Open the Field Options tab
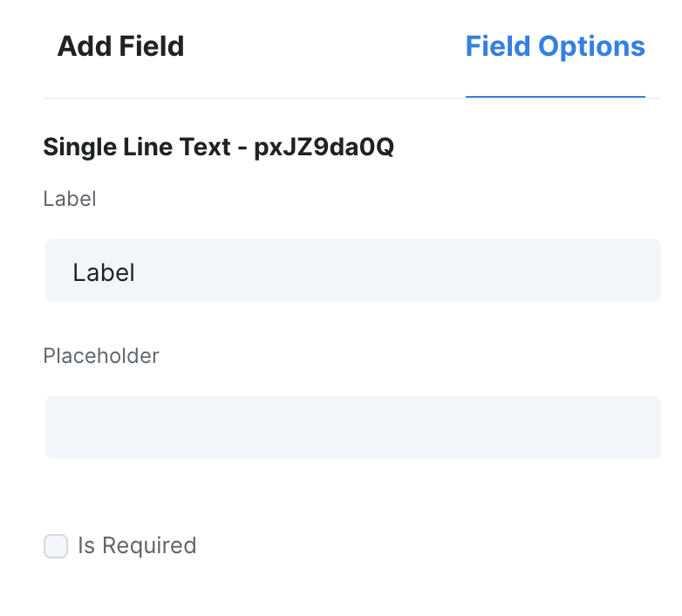The width and height of the screenshot is (682, 616). tap(555, 46)
